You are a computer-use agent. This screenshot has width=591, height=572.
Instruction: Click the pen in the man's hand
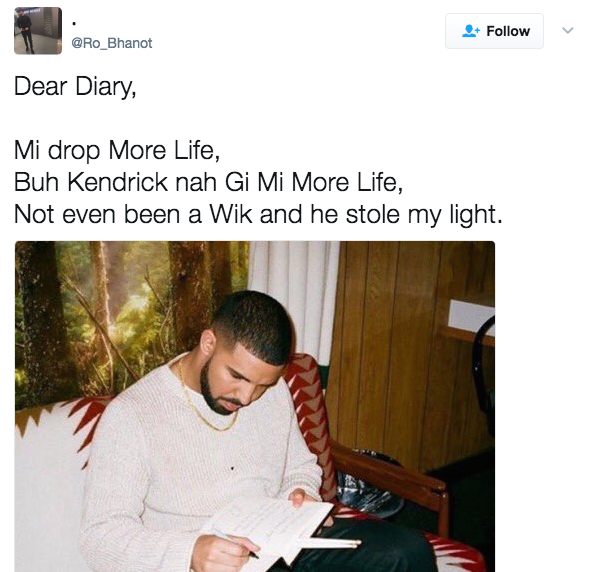[245, 548]
